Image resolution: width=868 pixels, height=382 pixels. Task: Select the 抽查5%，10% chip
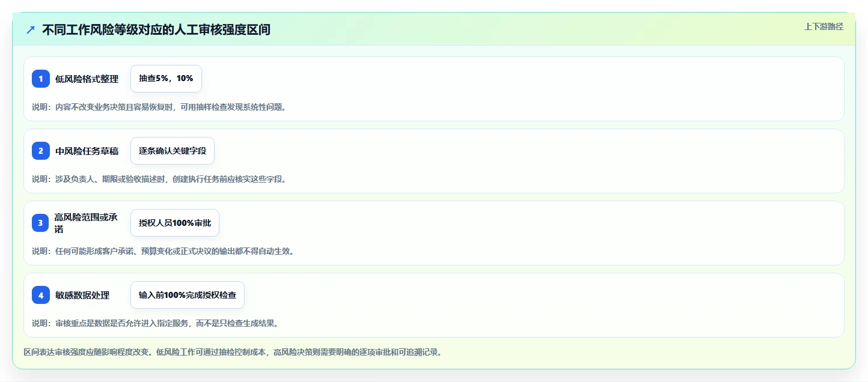[166, 79]
